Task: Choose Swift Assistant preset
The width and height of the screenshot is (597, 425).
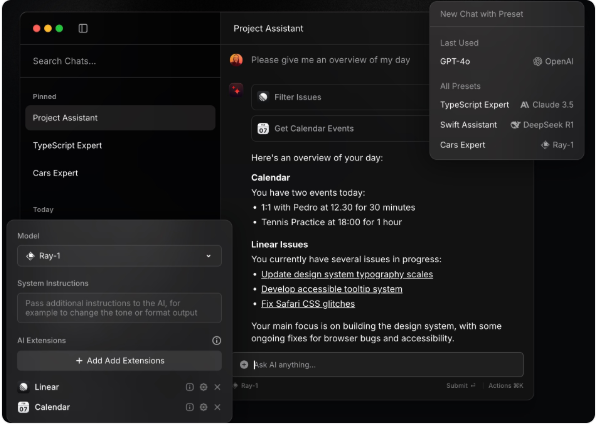Action: 507,125
